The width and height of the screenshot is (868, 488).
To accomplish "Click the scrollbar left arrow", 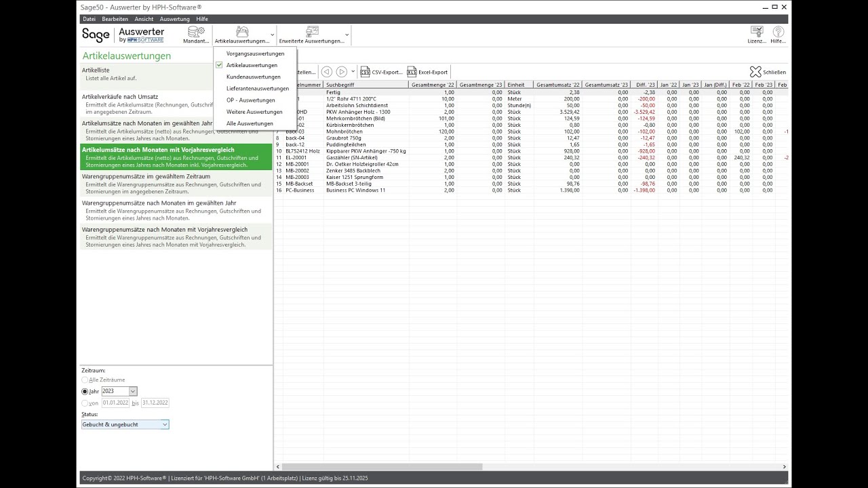I will (x=278, y=466).
